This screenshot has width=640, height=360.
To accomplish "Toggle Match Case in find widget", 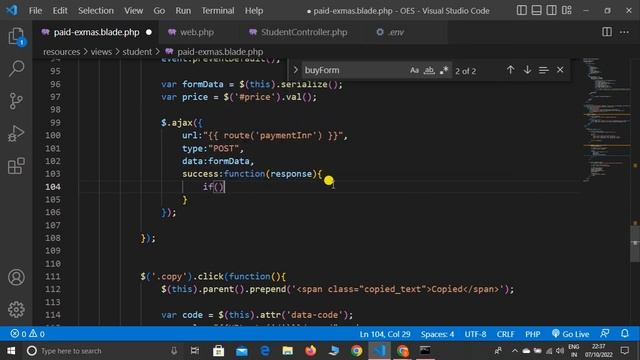I will click(414, 70).
